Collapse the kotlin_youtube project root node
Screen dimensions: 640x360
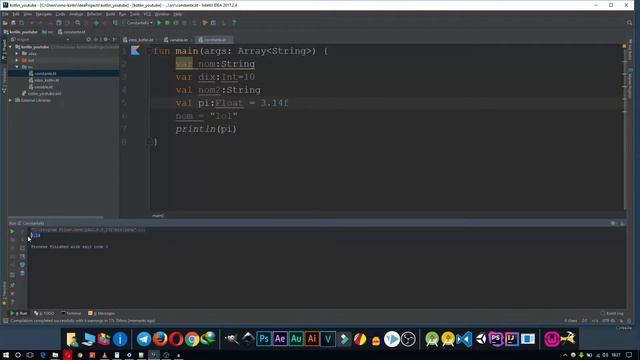pyautogui.click(x=10, y=47)
